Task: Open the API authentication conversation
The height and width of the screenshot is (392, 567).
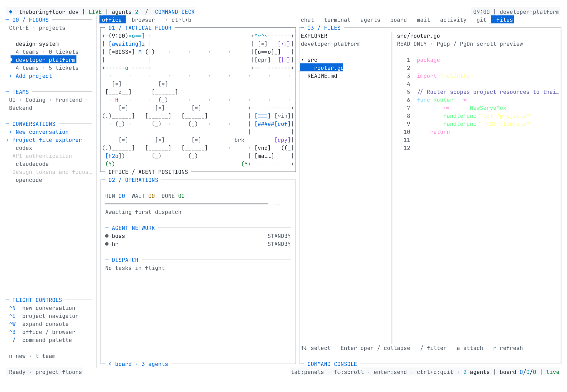Action: coord(42,156)
